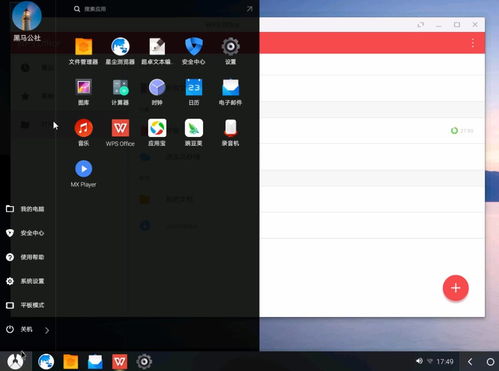
Task: Select 我的电脑 in start menu sidebar
Action: click(25, 209)
